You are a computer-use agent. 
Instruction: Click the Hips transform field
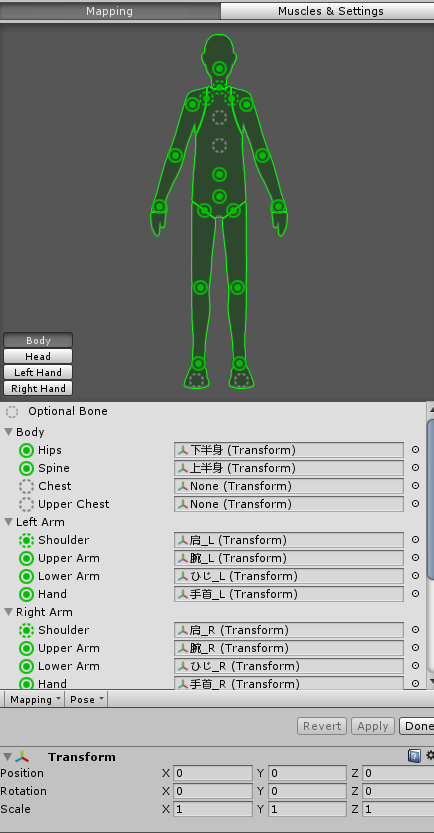288,450
